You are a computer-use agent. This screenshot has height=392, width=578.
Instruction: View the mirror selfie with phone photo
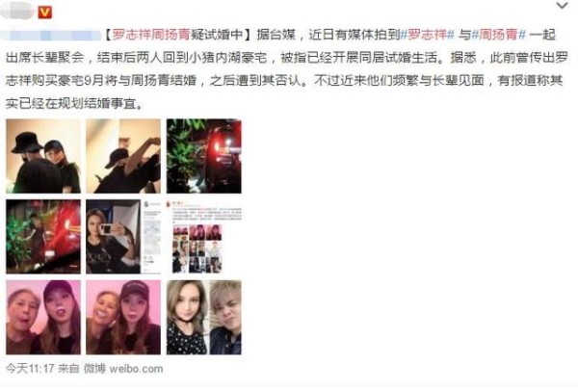123,237
